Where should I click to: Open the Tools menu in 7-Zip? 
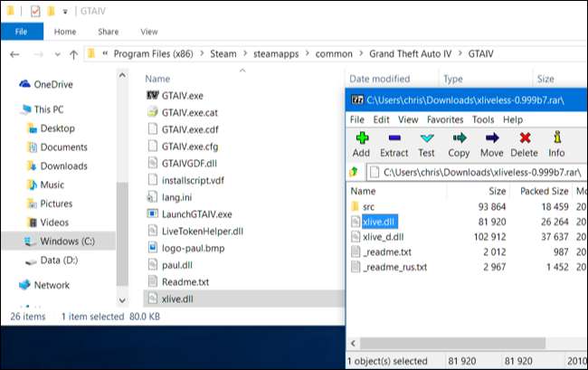tap(483, 119)
